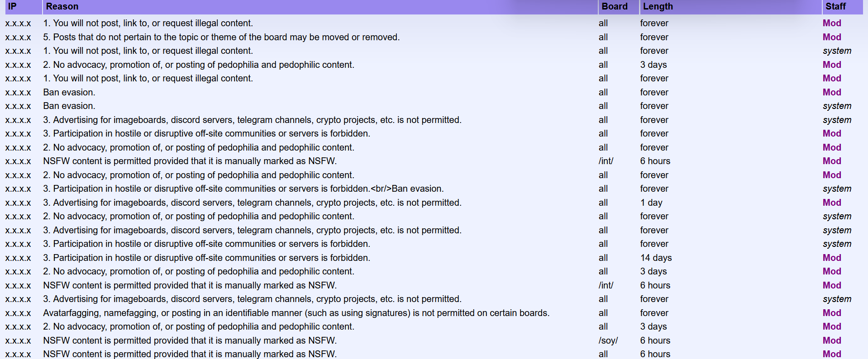
Task: Click the Mod link in the Avatarfagging ban row
Action: click(831, 313)
